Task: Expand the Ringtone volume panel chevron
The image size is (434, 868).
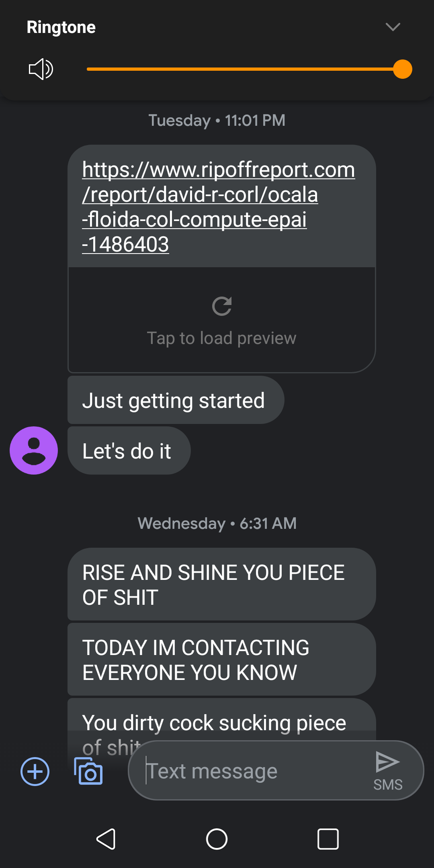Action: [393, 27]
